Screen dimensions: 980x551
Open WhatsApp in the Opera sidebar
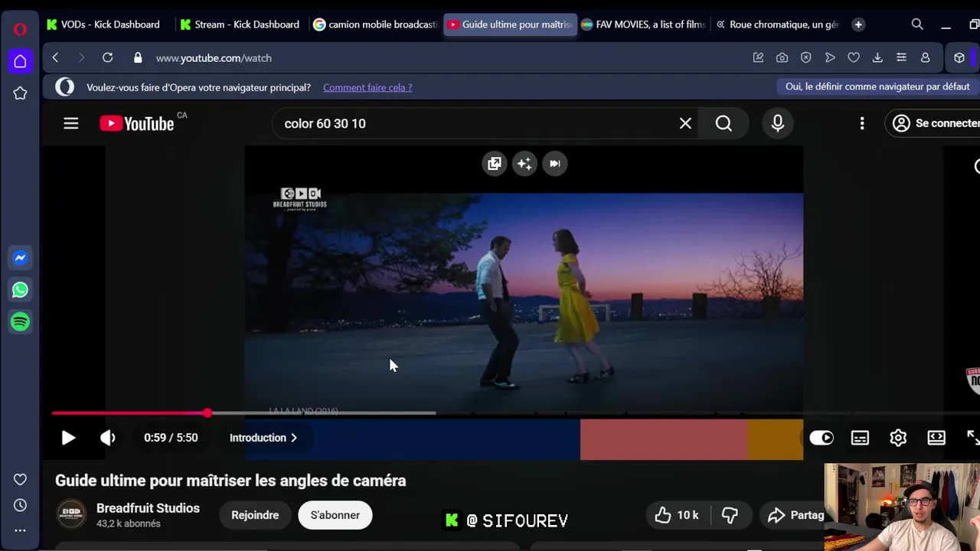click(x=20, y=290)
